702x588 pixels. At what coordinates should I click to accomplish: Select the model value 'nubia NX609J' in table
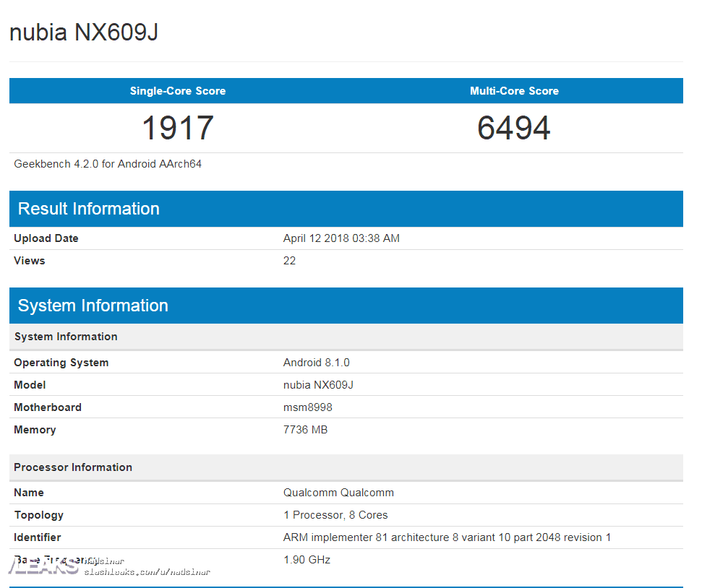tap(318, 385)
